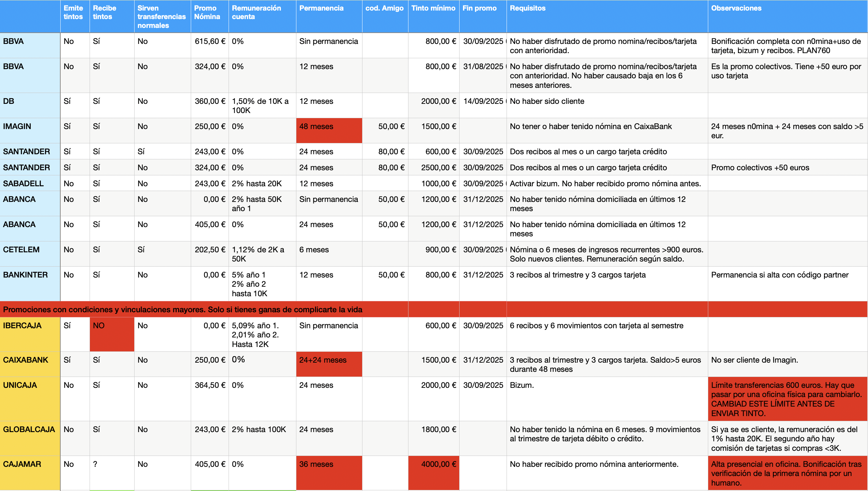Screen dimensions: 868x491
Task: Select the BANKINTER bank cell
Action: click(30, 284)
